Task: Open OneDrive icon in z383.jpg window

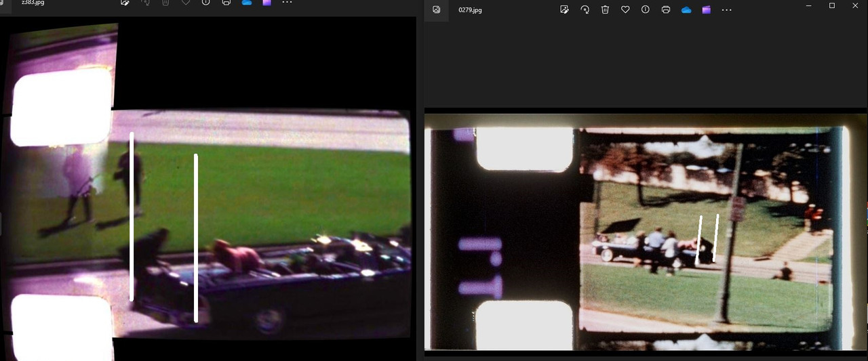Action: click(246, 3)
